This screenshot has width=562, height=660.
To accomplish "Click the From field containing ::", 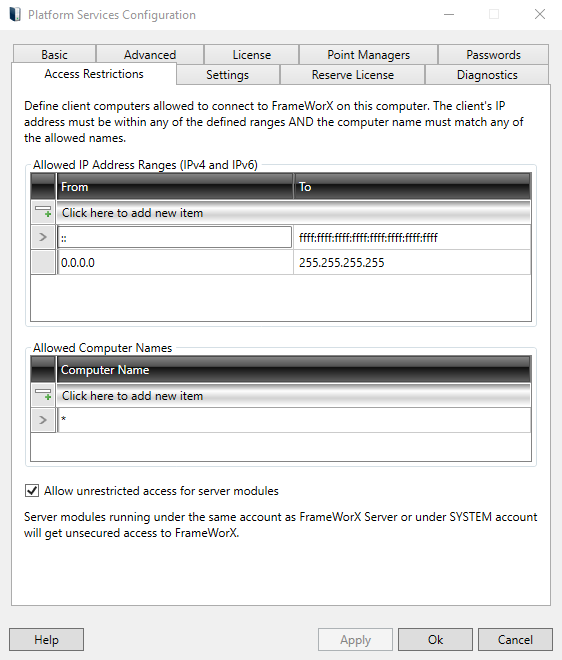I will pyautogui.click(x=175, y=237).
